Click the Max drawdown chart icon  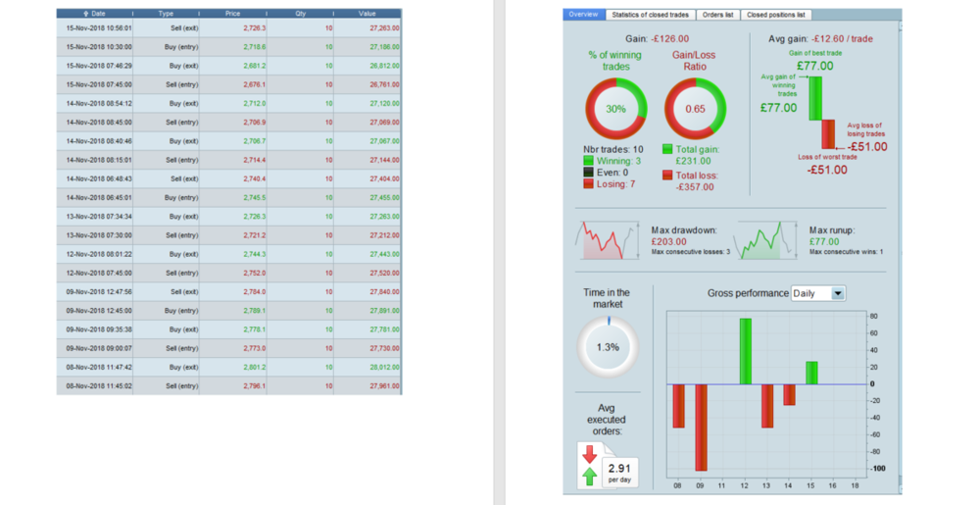pos(606,240)
